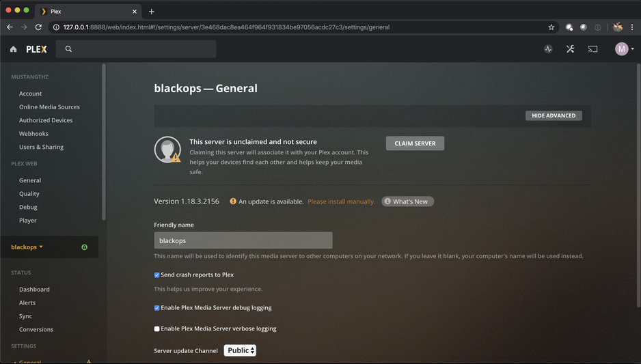This screenshot has width=641, height=364.
Task: Click CLAIM SERVER button
Action: (x=415, y=143)
